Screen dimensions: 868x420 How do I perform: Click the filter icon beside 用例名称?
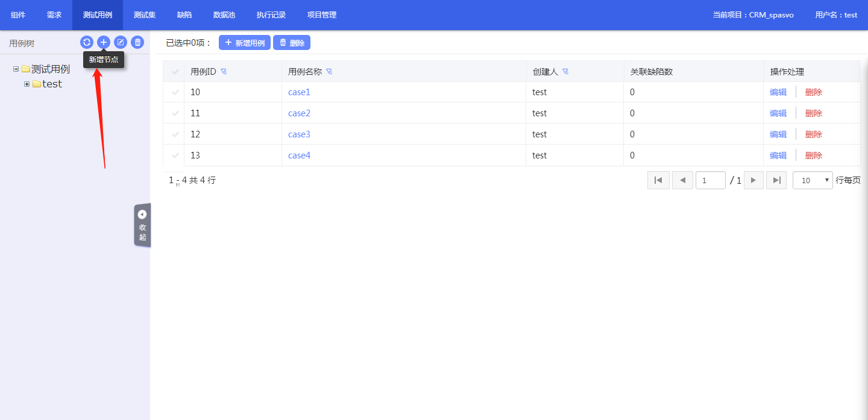(x=329, y=72)
